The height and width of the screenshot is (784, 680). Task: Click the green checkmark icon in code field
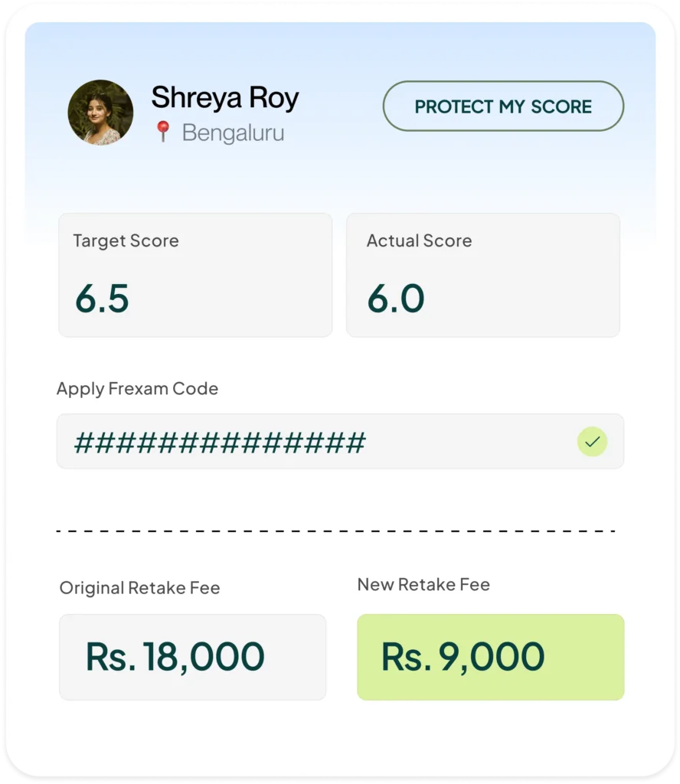pos(591,442)
